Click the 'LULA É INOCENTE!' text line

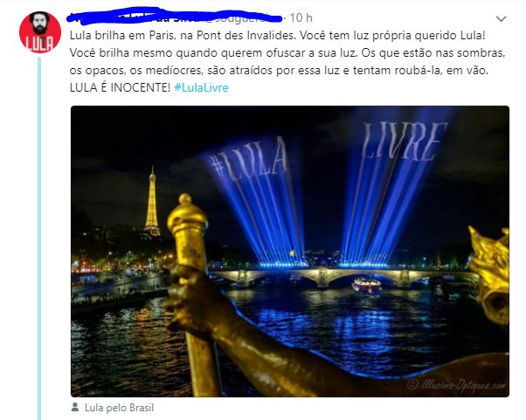point(120,88)
